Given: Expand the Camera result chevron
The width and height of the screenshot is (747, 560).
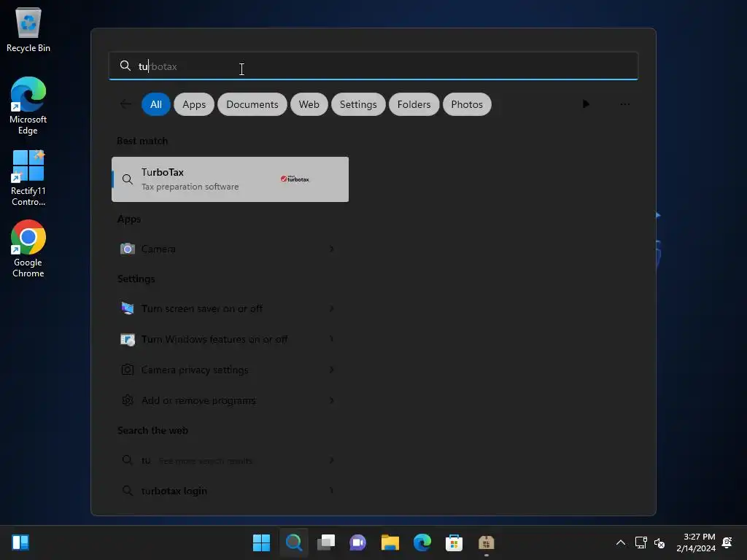Looking at the screenshot, I should pyautogui.click(x=332, y=249).
